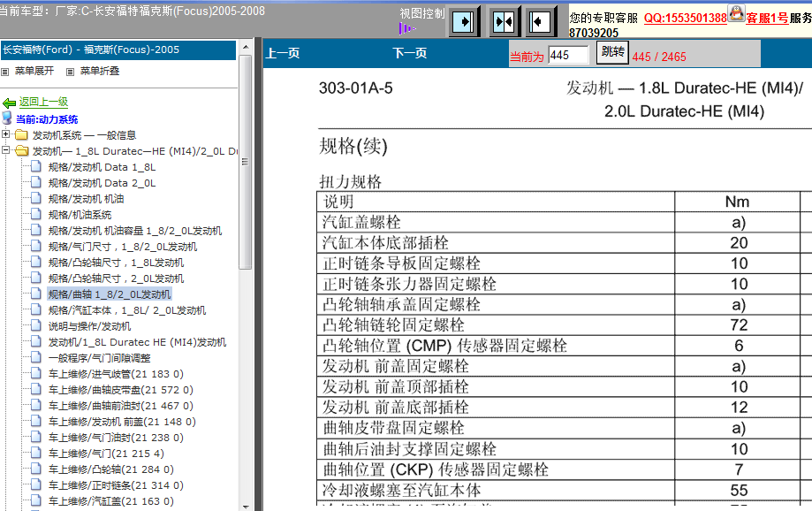812x511 pixels.
Task: Open 车上维修/进气歧管(21 183 0)
Action: click(x=116, y=374)
